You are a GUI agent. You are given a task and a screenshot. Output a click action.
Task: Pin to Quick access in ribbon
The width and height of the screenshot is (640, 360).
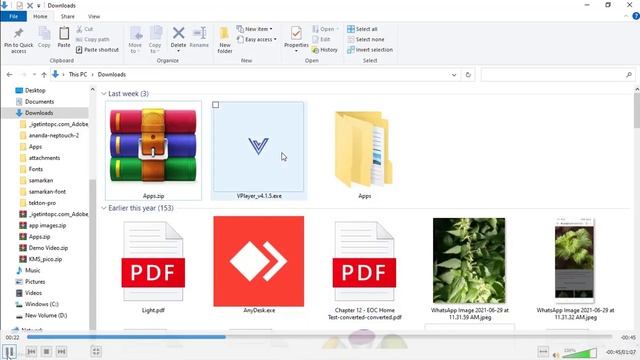18,41
